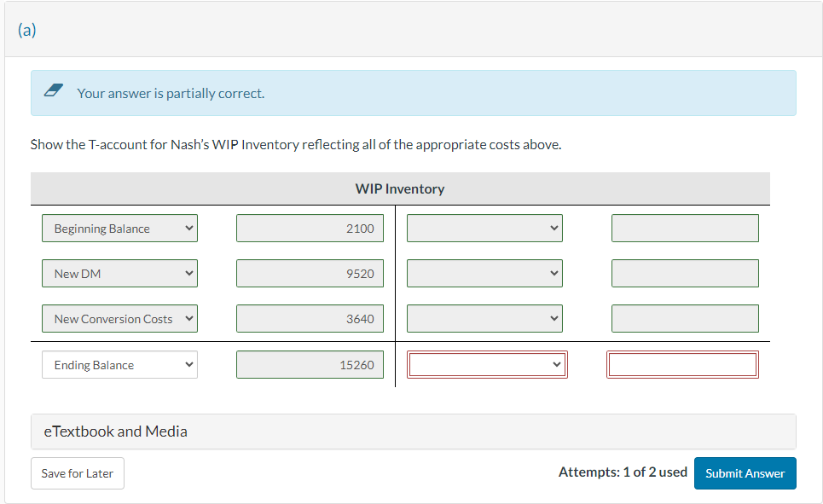This screenshot has width=823, height=504.
Task: Click the input field showing 3640
Action: pyautogui.click(x=310, y=319)
